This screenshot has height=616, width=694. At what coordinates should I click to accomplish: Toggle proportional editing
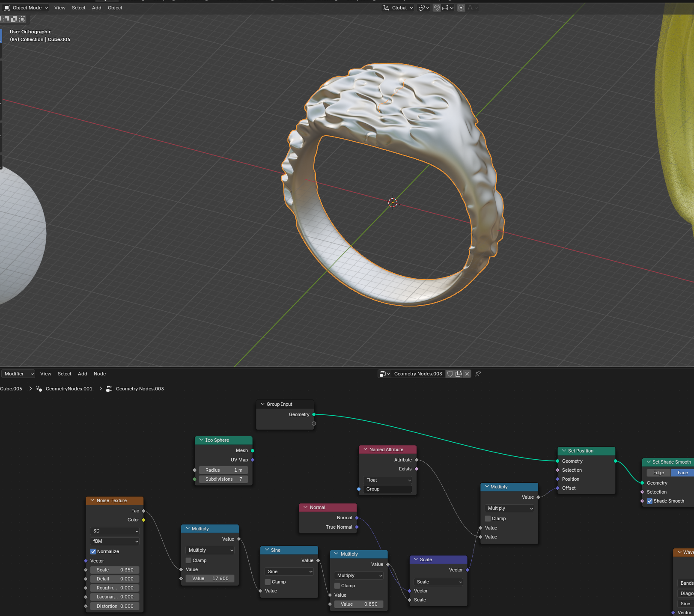pos(461,8)
